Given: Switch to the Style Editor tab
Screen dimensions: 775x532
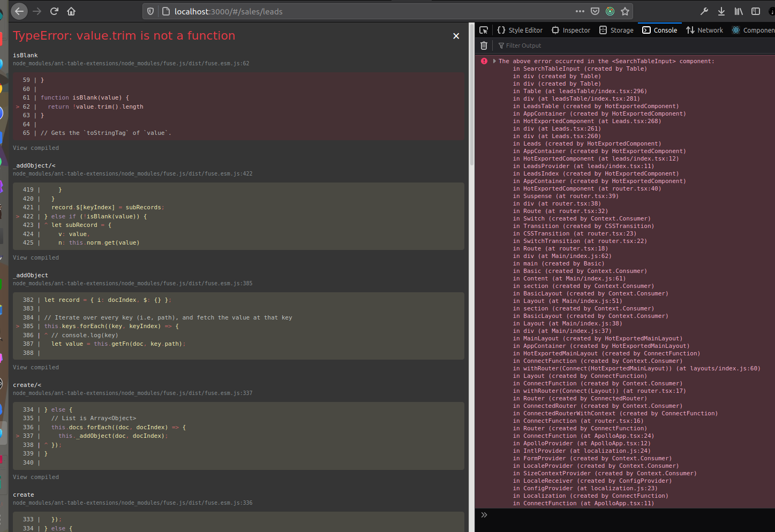Looking at the screenshot, I should [x=520, y=30].
